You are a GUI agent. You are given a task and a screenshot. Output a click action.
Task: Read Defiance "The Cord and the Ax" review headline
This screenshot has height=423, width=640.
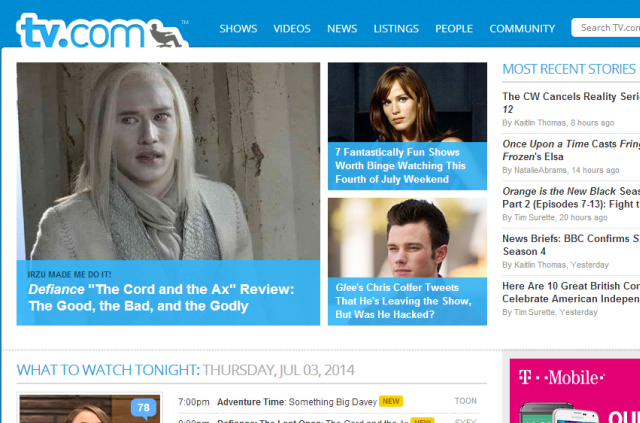pyautogui.click(x=161, y=298)
